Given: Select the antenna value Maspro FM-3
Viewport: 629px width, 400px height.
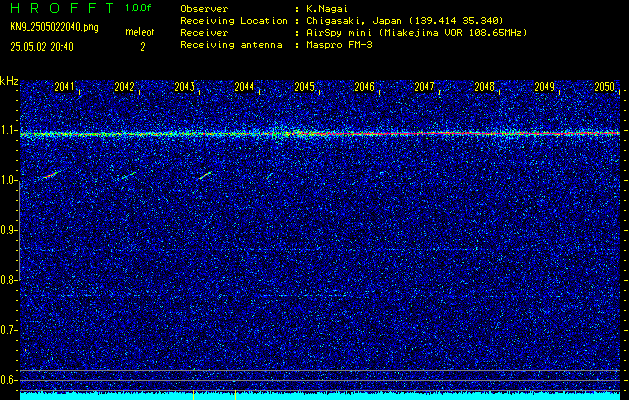Looking at the screenshot, I should point(339,45).
